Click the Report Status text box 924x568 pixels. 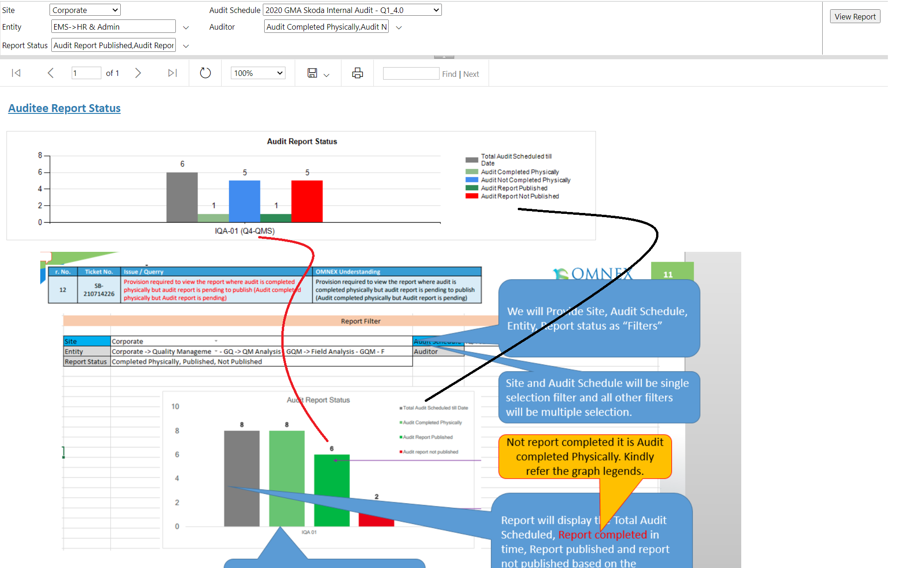[x=113, y=45]
